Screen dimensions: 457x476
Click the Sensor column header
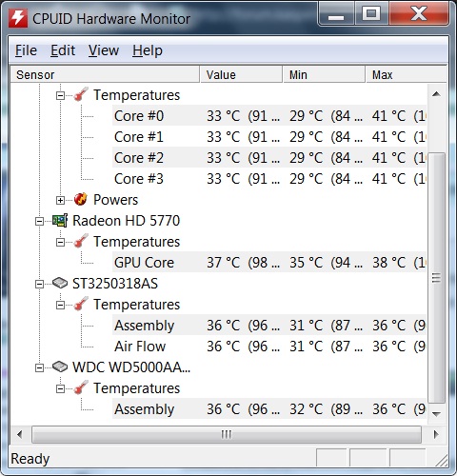[x=105, y=74]
